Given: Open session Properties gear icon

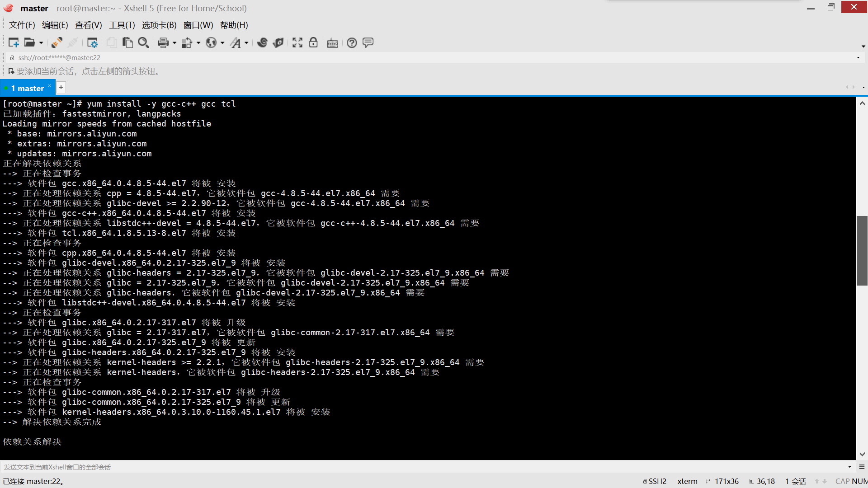Looking at the screenshot, I should pyautogui.click(x=92, y=42).
